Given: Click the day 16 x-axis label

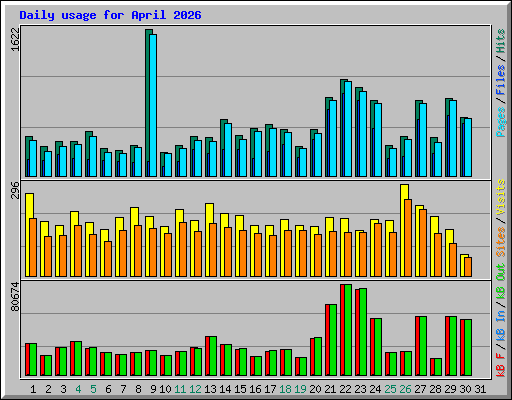Looking at the screenshot, I should (255, 389).
